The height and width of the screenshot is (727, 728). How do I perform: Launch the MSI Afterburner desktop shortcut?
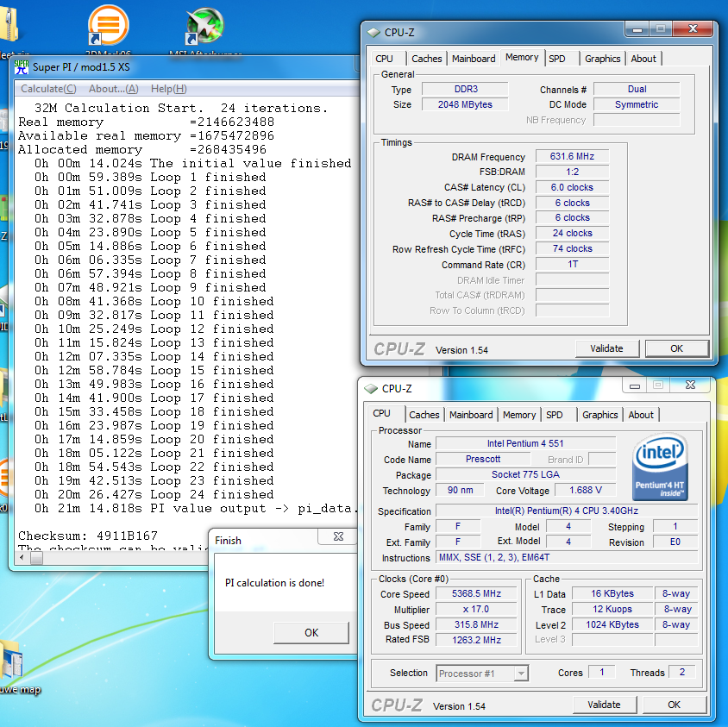[x=204, y=26]
